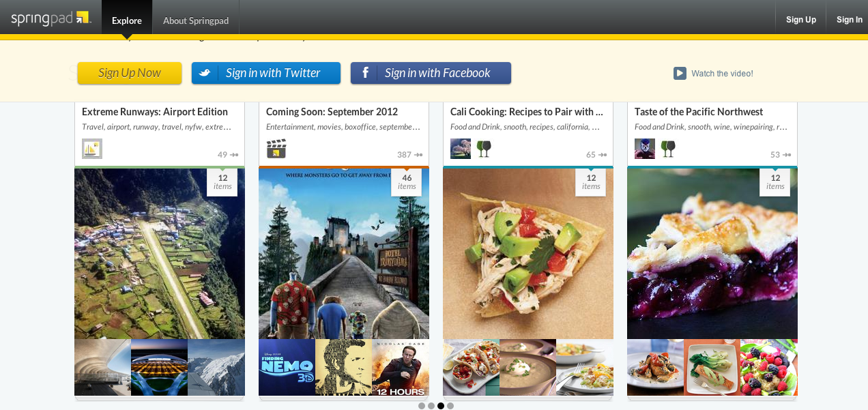Open the movie clapperboard category icon
The height and width of the screenshot is (410, 868).
pos(276,149)
